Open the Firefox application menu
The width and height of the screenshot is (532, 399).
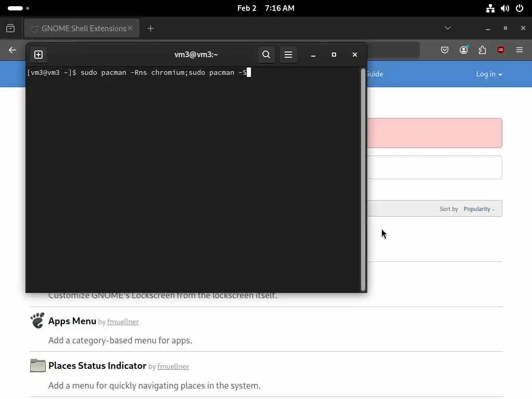point(520,50)
